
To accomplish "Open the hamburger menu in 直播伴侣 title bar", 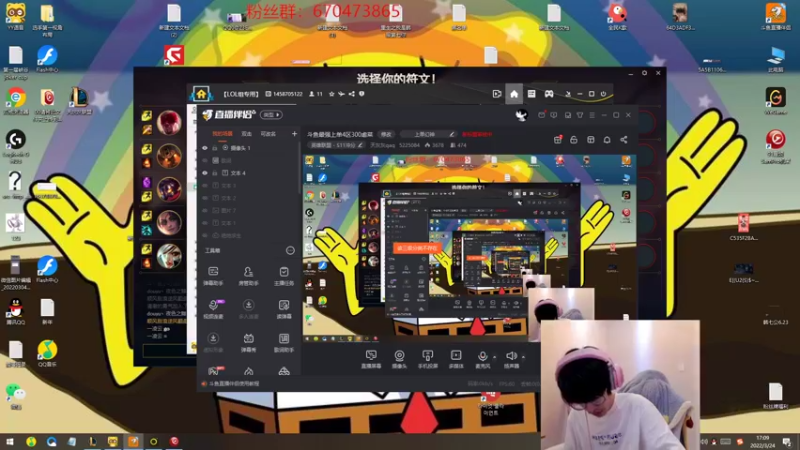I will [592, 115].
